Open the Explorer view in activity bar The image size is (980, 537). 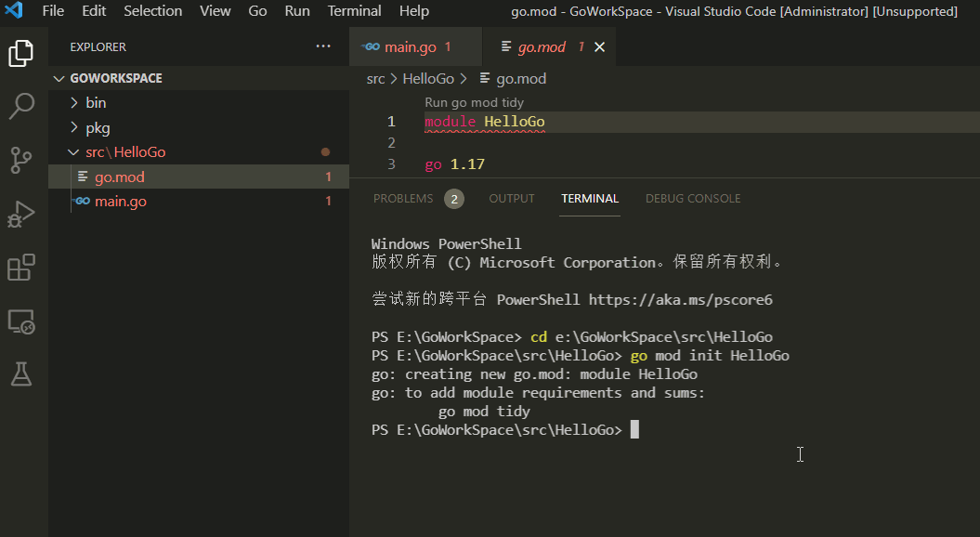(20, 53)
